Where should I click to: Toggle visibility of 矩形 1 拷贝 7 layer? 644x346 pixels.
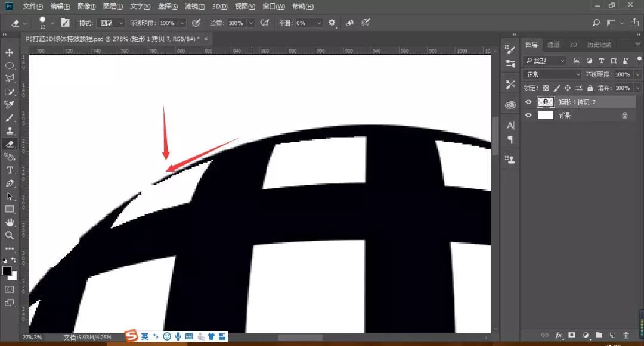coord(528,102)
